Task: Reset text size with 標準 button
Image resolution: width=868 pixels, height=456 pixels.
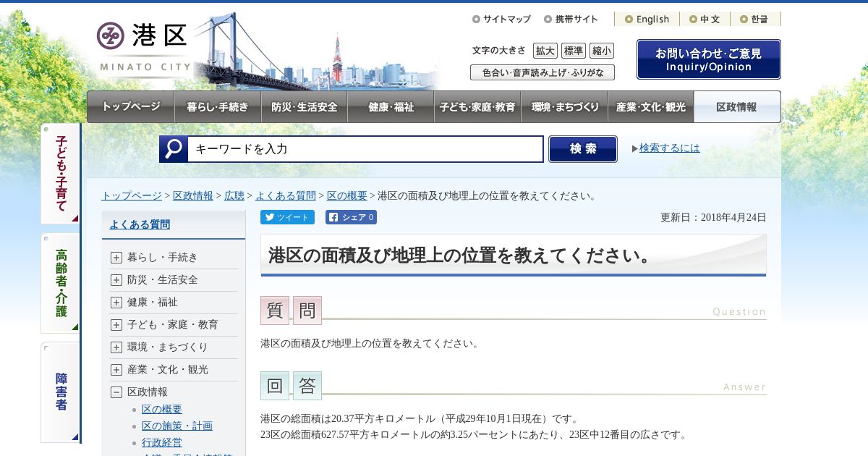Action: pos(574,51)
